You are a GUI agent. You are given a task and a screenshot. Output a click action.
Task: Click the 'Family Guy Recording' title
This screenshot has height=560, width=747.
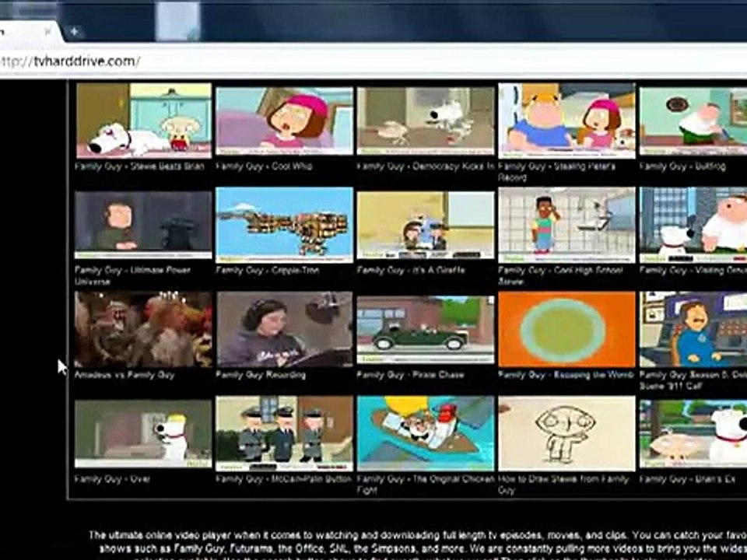point(261,375)
